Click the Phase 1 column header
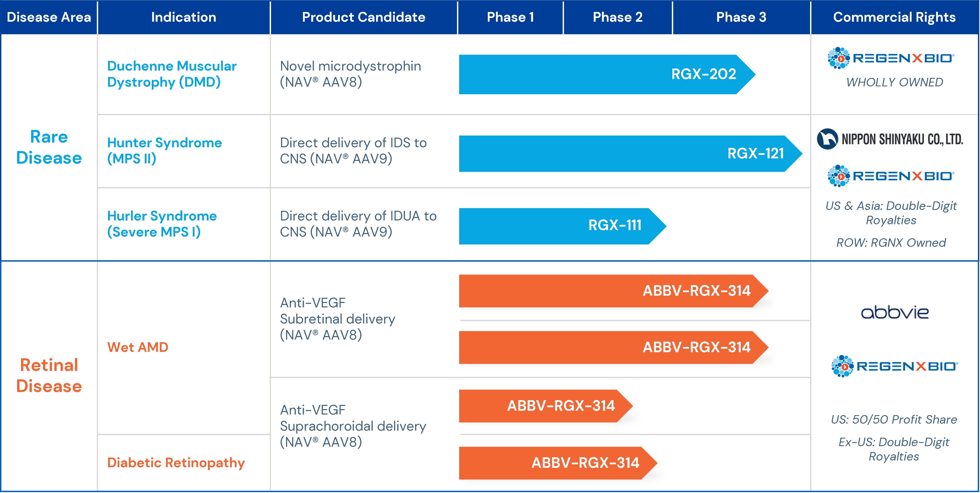Viewport: 980px width, 493px height. click(510, 17)
